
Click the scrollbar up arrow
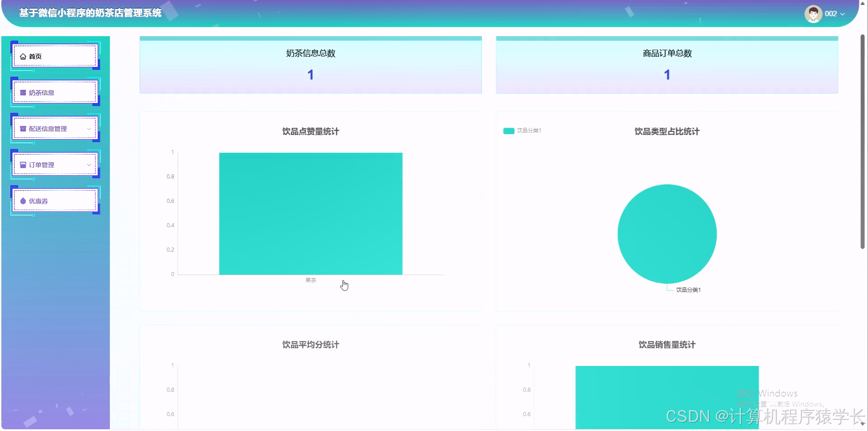[863, 4]
